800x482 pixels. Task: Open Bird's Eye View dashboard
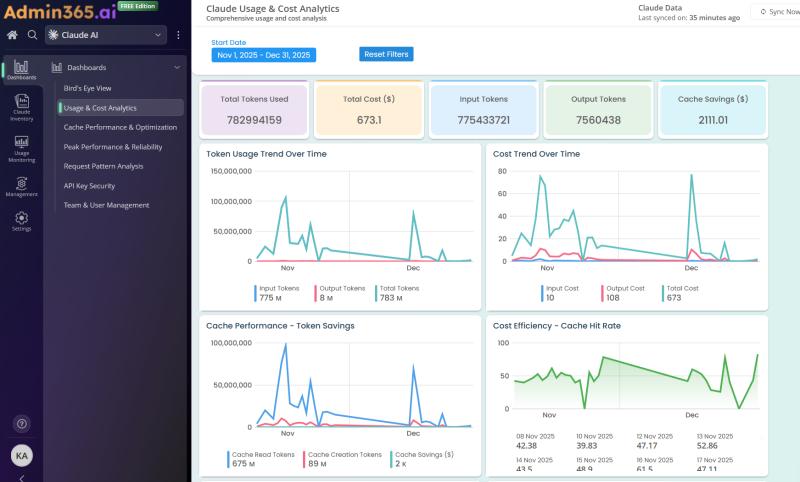point(87,88)
